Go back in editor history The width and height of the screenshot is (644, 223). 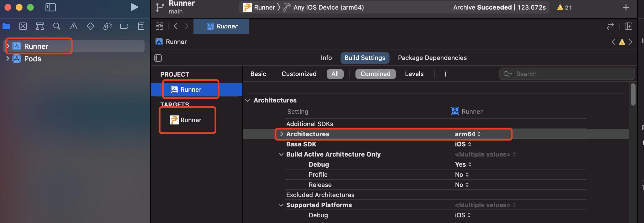[176, 26]
